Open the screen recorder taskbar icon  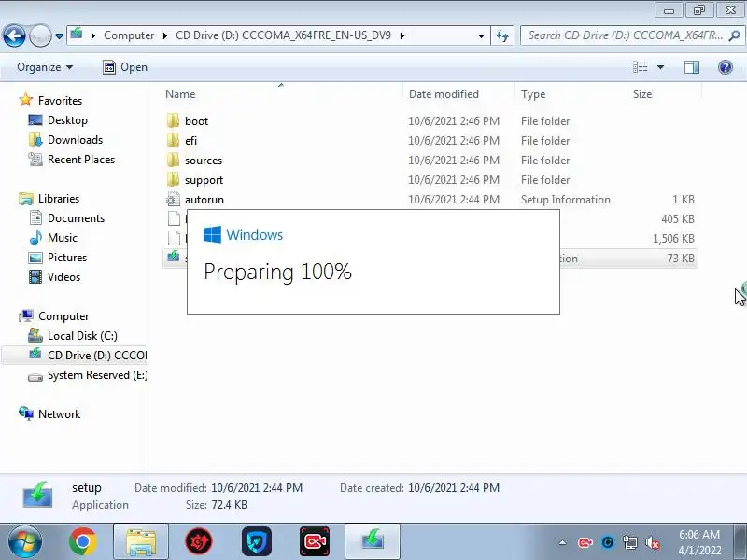pyautogui.click(x=315, y=541)
